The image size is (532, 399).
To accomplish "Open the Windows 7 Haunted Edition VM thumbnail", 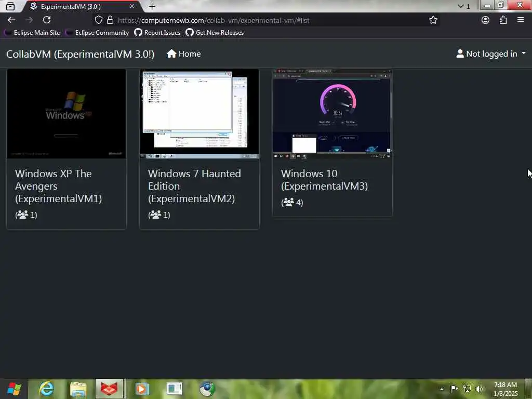I will click(x=199, y=114).
